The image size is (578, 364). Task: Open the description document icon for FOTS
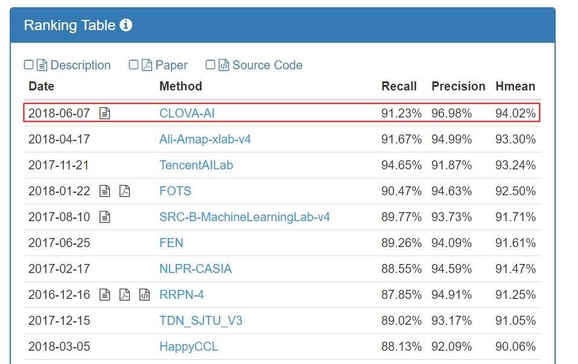click(x=105, y=191)
